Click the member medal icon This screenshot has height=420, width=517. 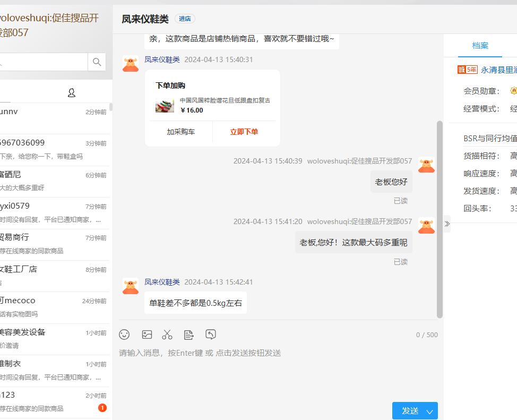pyautogui.click(x=513, y=90)
